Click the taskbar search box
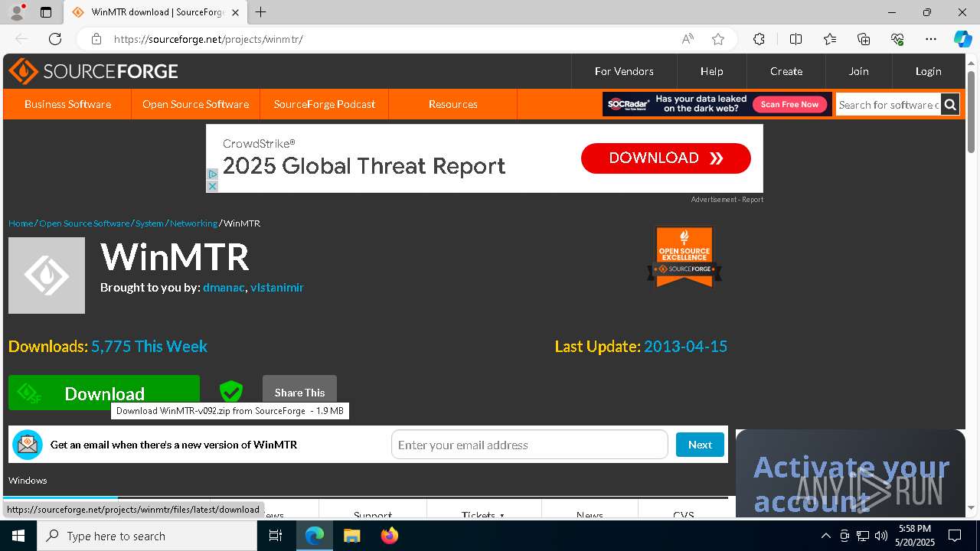980x551 pixels. point(147,536)
